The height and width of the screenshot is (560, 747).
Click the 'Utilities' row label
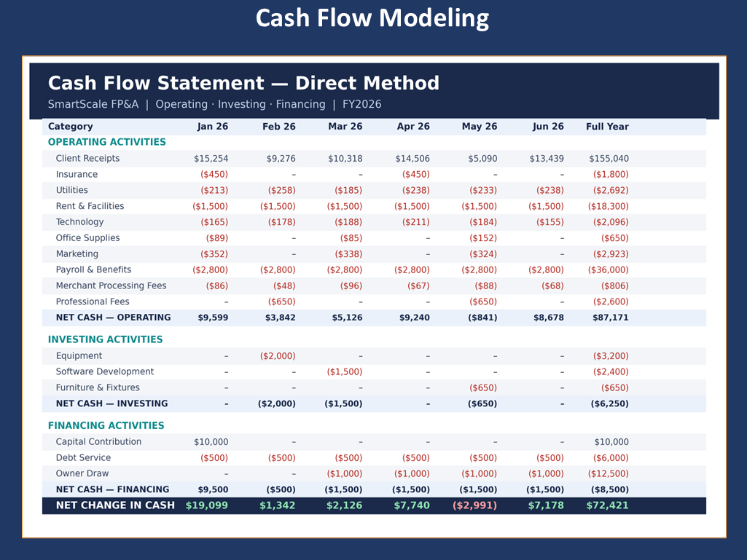(x=72, y=190)
